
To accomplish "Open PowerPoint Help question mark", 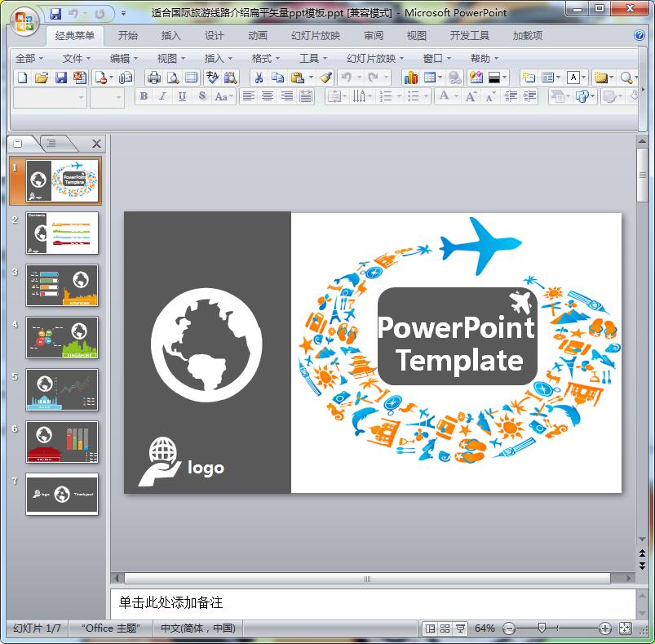I will (640, 35).
